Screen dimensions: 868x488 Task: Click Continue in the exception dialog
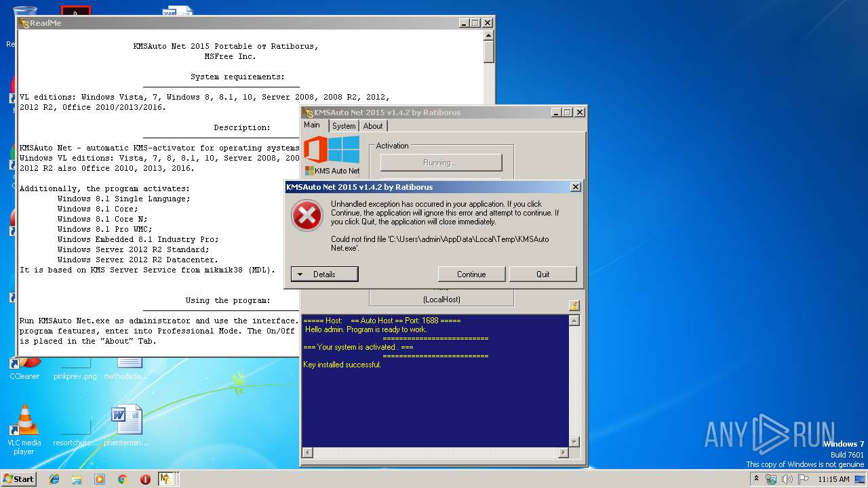point(471,274)
